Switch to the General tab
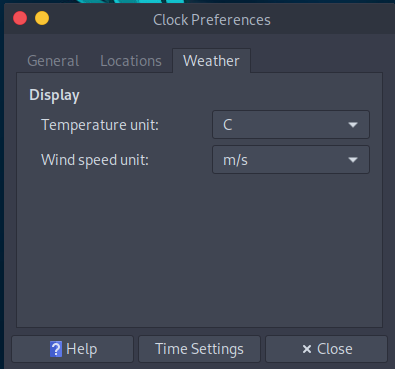 pos(53,61)
